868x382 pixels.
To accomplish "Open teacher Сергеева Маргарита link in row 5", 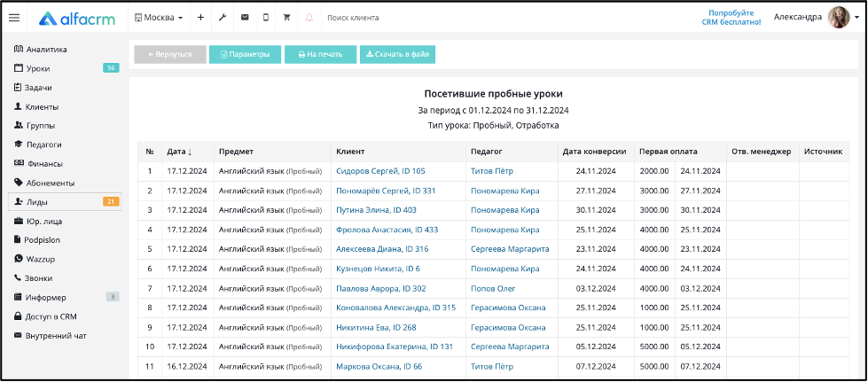I will pyautogui.click(x=511, y=249).
